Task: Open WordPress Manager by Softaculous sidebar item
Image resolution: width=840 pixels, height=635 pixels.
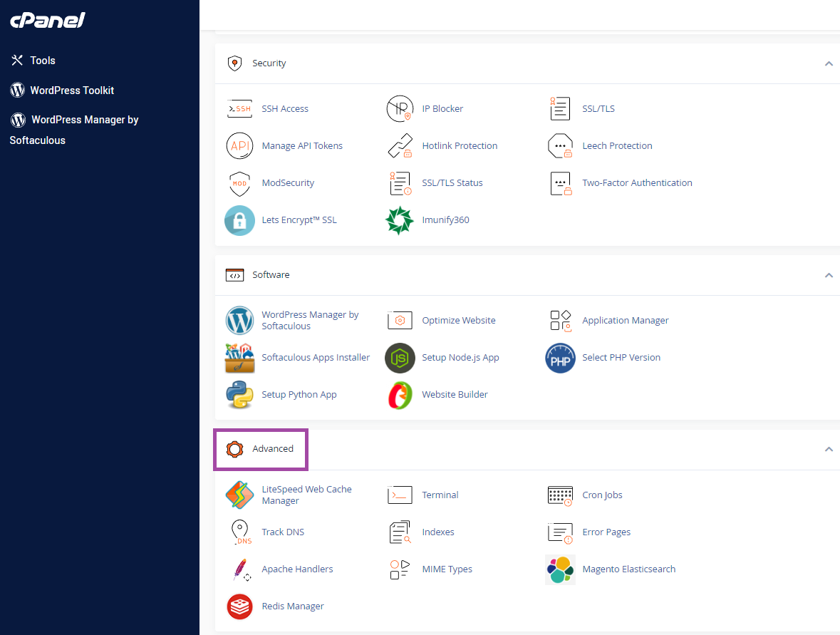Action: [75, 130]
